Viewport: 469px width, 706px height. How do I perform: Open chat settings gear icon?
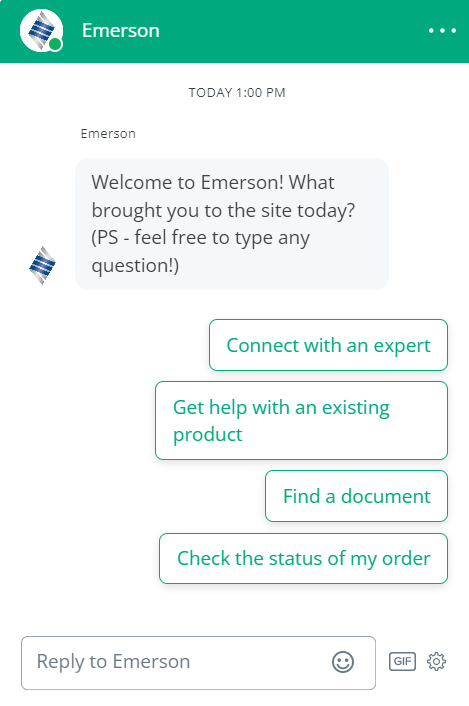coord(436,661)
